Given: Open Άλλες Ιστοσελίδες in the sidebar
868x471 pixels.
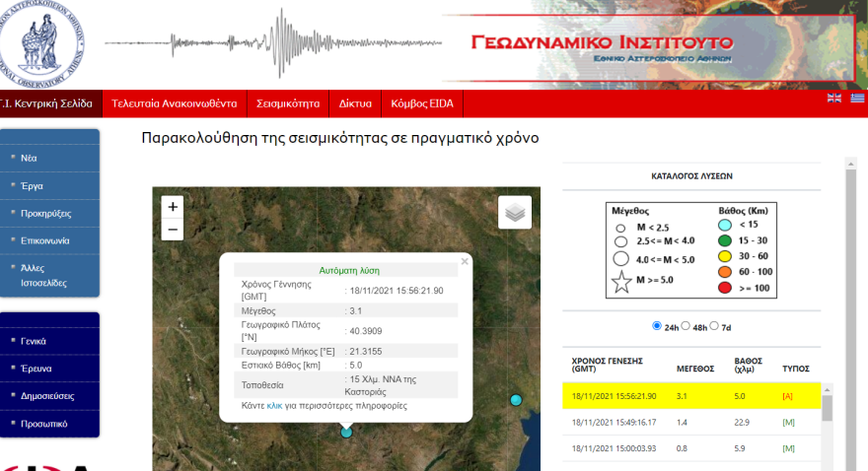Looking at the screenshot, I should coord(43,275).
